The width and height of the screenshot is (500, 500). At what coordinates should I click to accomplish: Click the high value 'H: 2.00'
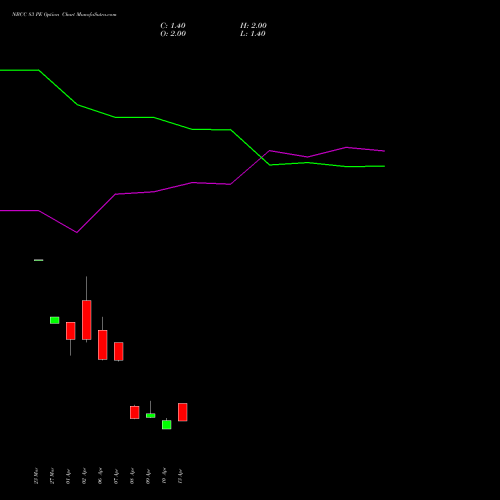[253, 26]
